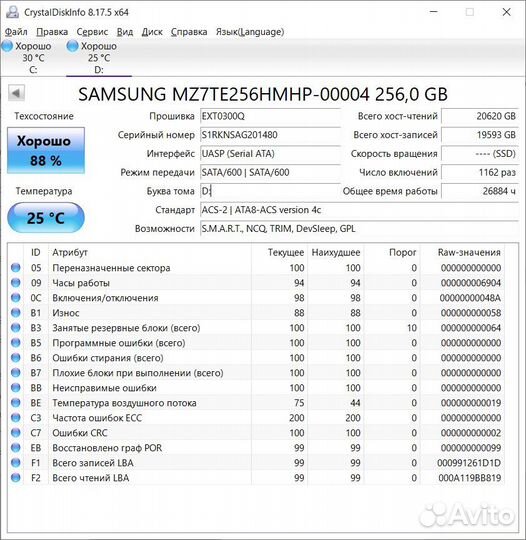Open the Справка menu
Viewport: 526px width, 540px height.
[189, 32]
